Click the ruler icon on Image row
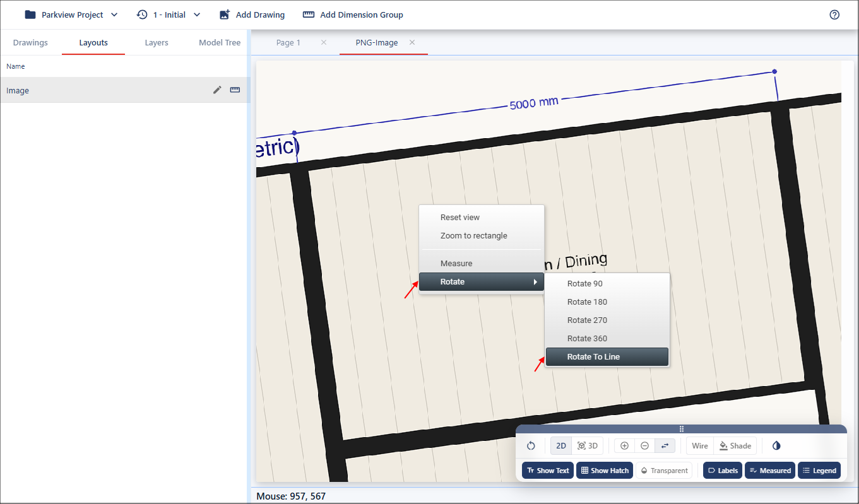 (235, 90)
